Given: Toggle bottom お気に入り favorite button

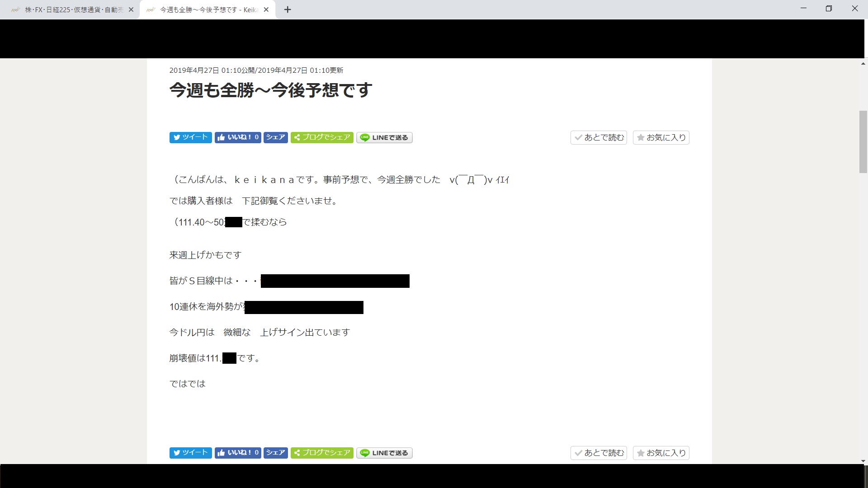Looking at the screenshot, I should coord(661,453).
